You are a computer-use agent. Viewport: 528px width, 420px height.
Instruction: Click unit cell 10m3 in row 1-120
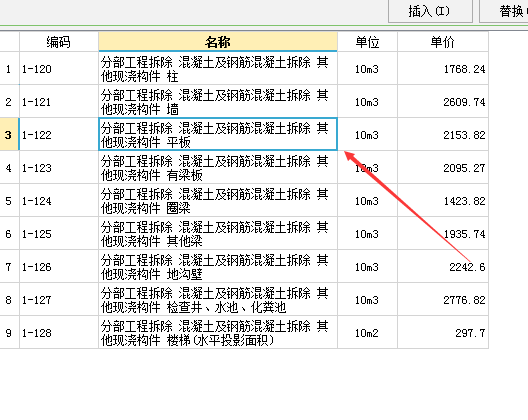coord(367,68)
